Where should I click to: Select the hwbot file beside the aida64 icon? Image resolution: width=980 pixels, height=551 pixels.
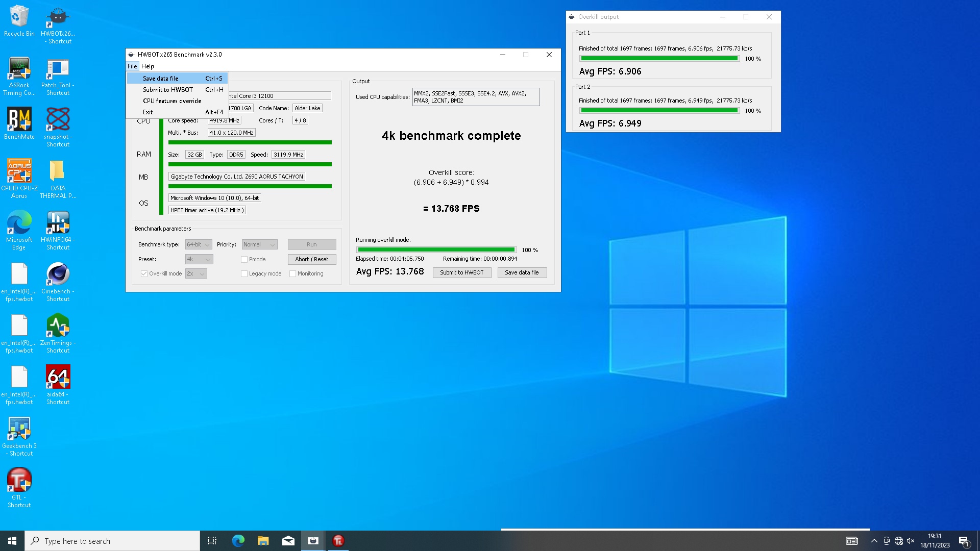(19, 385)
